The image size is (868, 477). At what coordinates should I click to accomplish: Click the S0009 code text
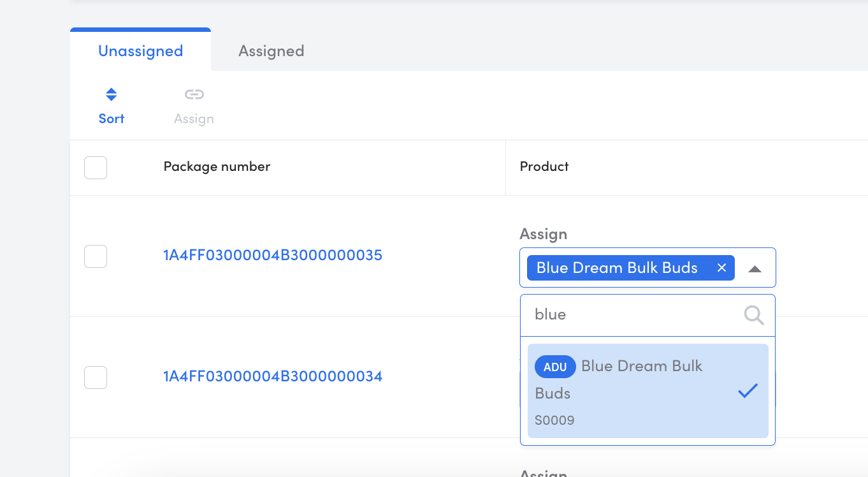pos(554,420)
